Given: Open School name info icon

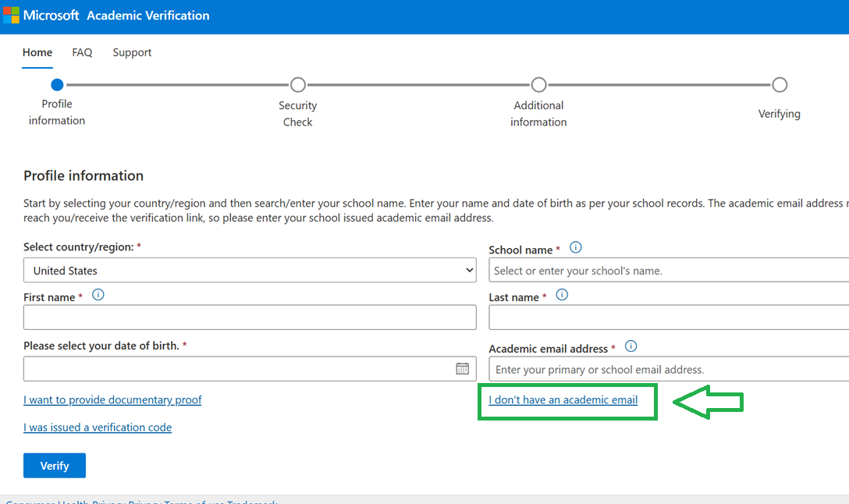Looking at the screenshot, I should (x=576, y=247).
